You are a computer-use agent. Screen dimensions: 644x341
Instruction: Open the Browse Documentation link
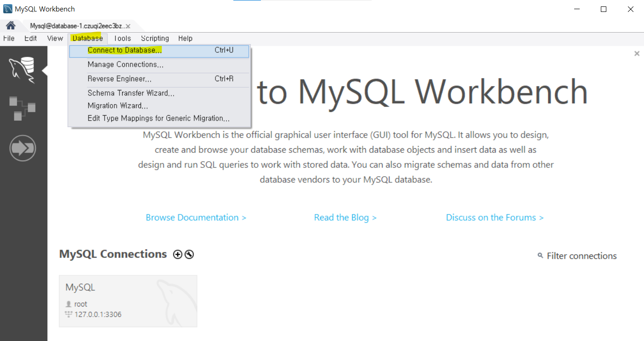[196, 218]
